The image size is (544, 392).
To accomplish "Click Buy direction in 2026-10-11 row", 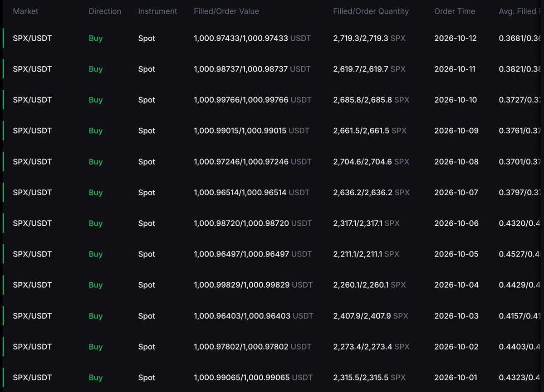I will [x=96, y=69].
